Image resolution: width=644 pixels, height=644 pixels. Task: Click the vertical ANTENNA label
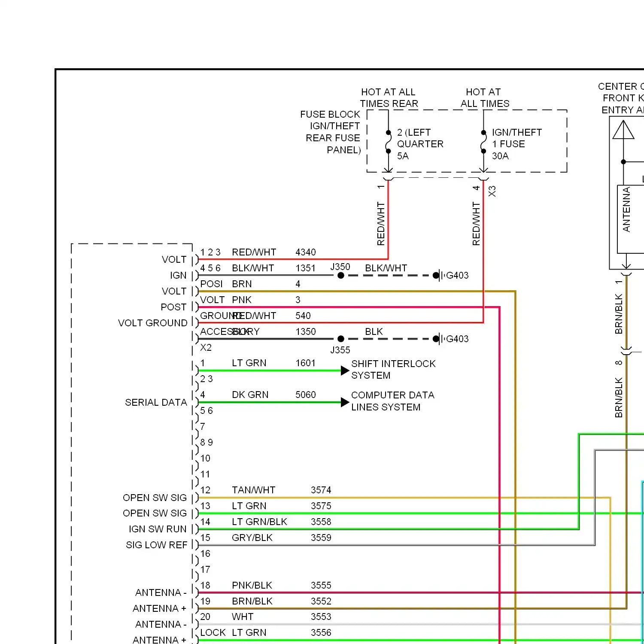pyautogui.click(x=626, y=210)
